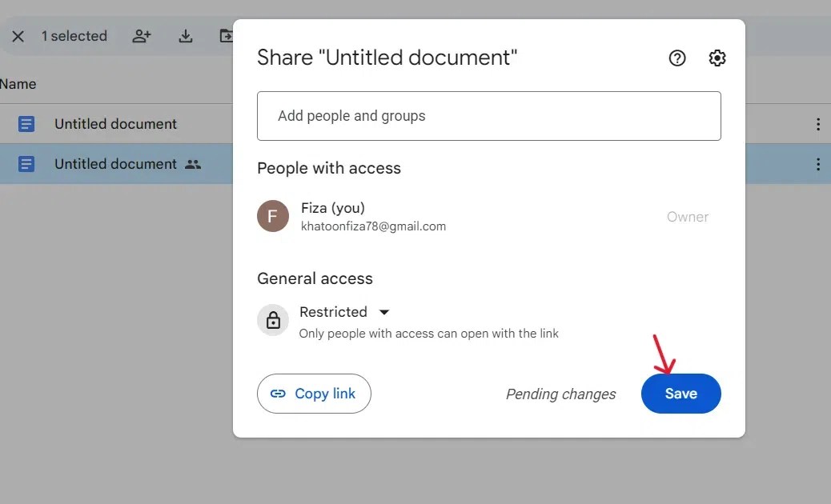Click the Help question mark icon
Image resolution: width=831 pixels, height=504 pixels.
click(x=676, y=58)
